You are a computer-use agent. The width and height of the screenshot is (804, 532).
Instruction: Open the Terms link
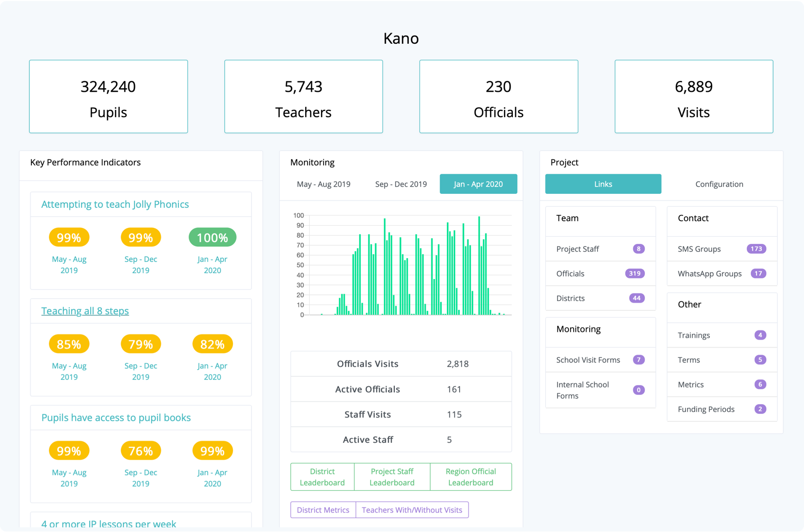(x=722, y=360)
